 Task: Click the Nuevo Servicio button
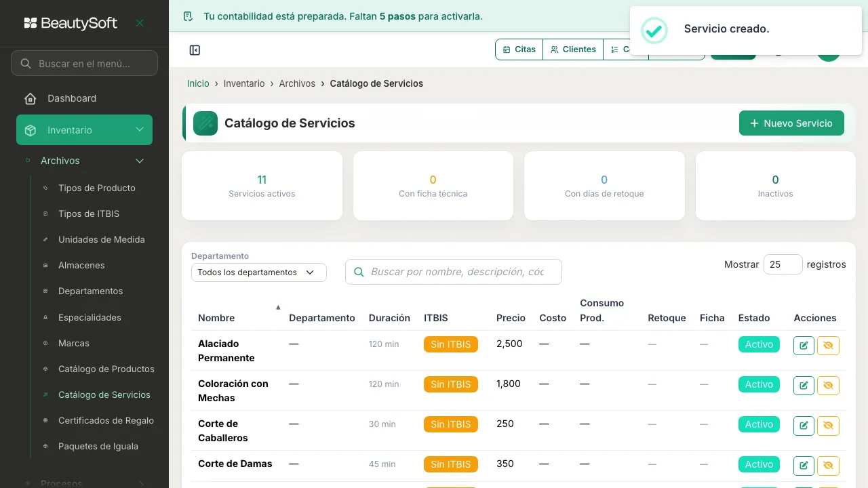point(791,123)
